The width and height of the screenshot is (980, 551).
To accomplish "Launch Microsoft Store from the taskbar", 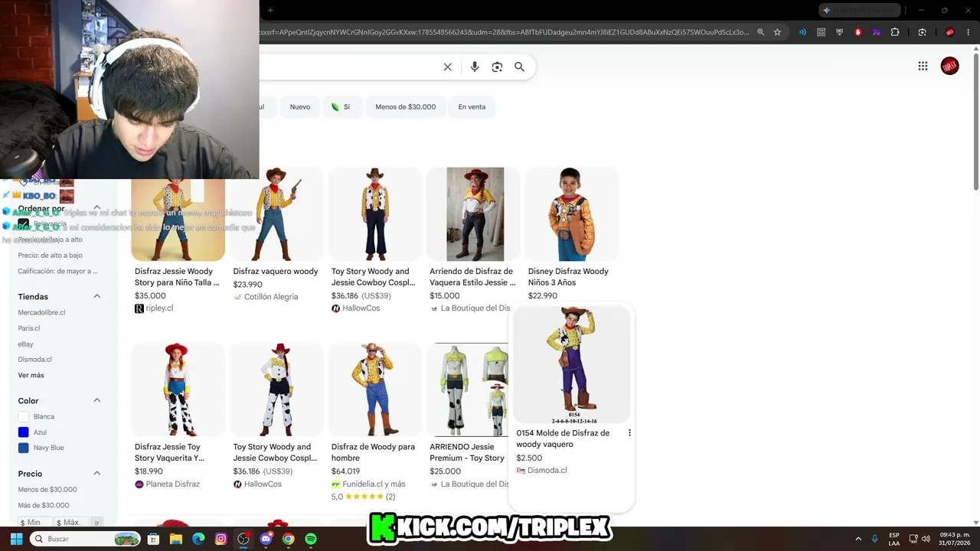I will [154, 539].
